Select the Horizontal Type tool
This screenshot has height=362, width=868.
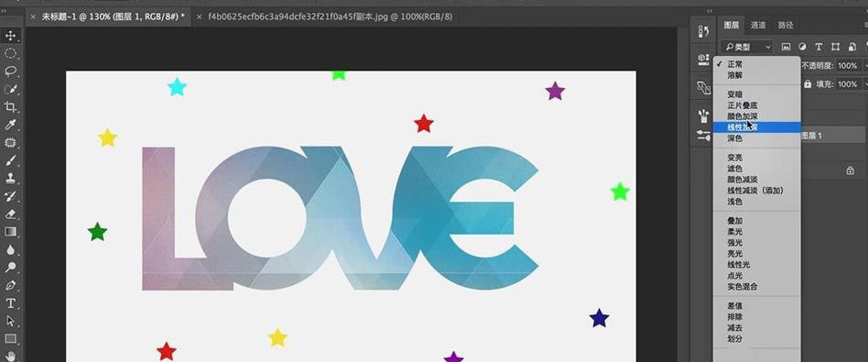tap(10, 303)
